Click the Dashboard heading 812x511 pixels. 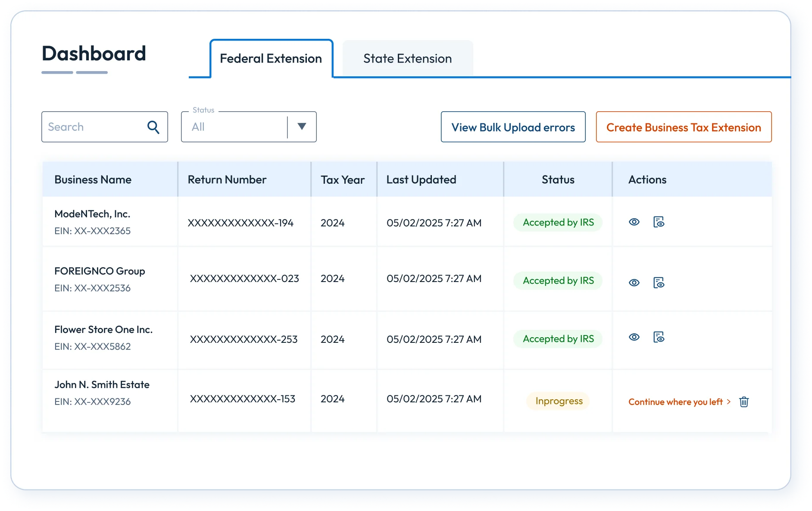click(94, 53)
